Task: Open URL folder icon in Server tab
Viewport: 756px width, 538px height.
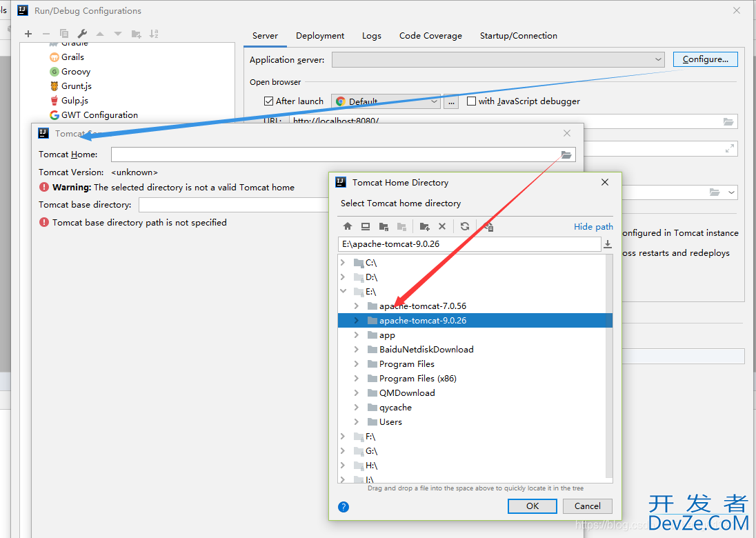Action: pyautogui.click(x=728, y=121)
